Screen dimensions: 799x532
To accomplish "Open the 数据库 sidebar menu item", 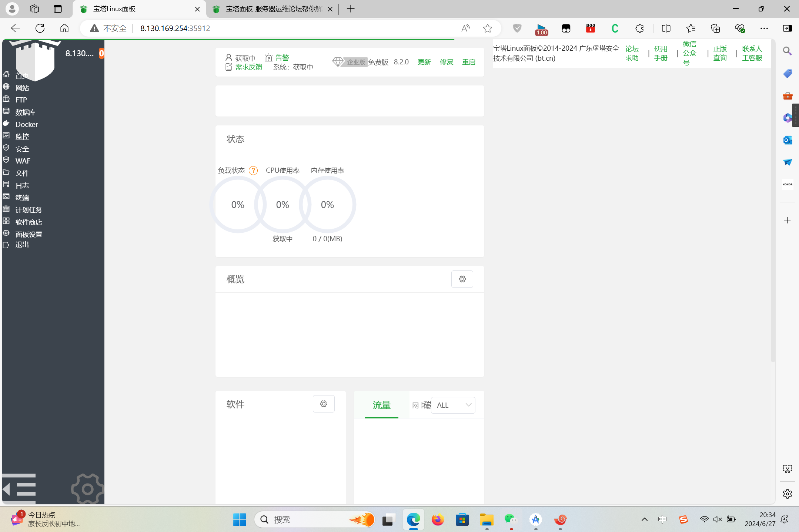I will 25,112.
